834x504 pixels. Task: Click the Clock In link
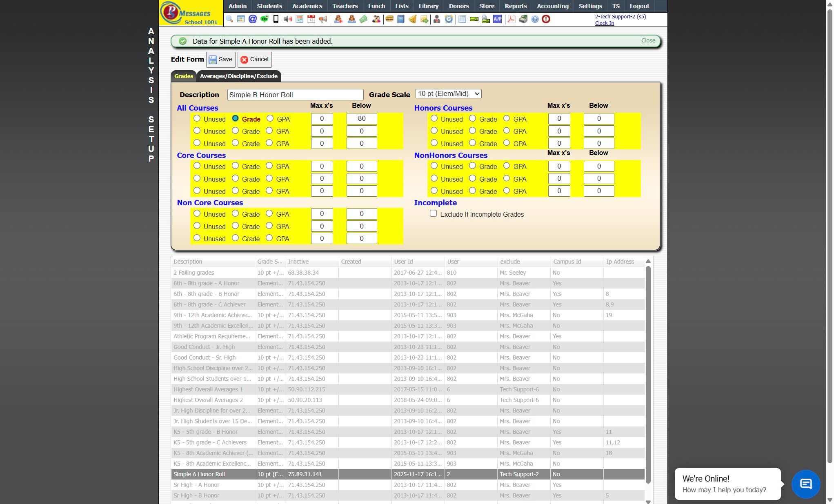(604, 23)
